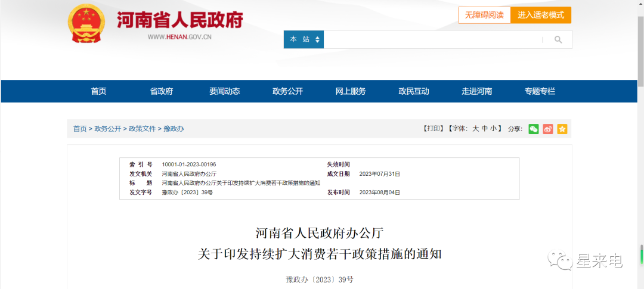Image resolution: width=644 pixels, height=289 pixels.
Task: Share article via Weibo icon
Action: click(547, 129)
